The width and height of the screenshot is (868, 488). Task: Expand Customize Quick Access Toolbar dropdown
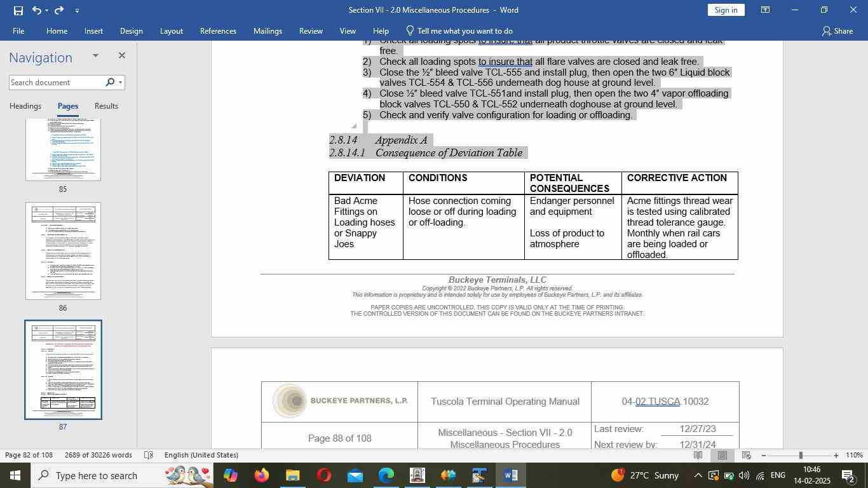pyautogui.click(x=77, y=10)
